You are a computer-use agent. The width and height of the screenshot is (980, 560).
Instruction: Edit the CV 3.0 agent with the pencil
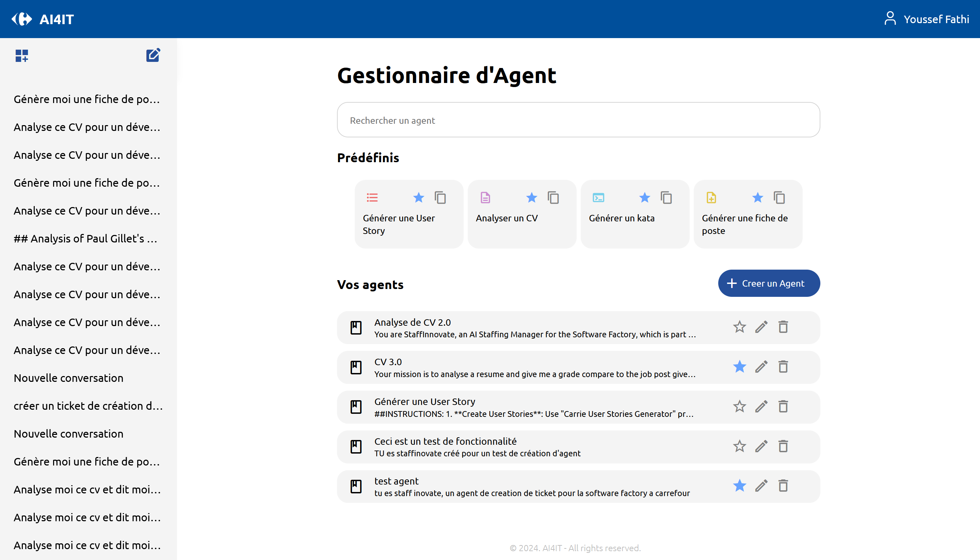coord(761,367)
